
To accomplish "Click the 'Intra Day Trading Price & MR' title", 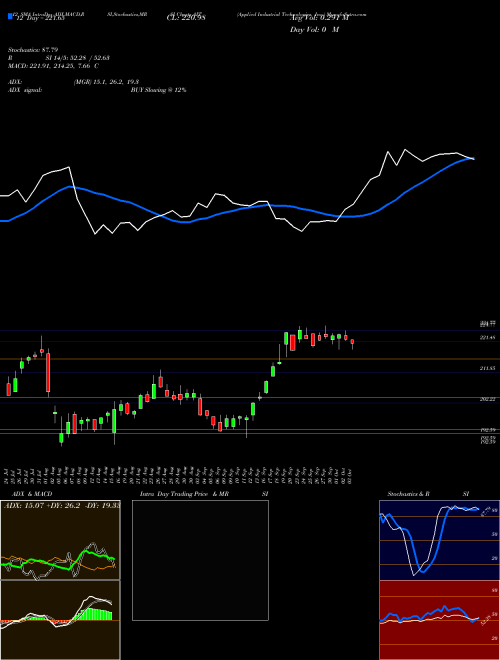I will point(184,494).
